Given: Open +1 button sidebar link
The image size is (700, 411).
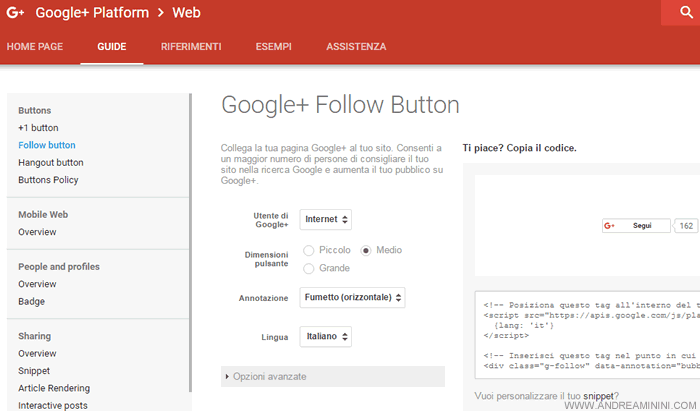Looking at the screenshot, I should pos(38,128).
